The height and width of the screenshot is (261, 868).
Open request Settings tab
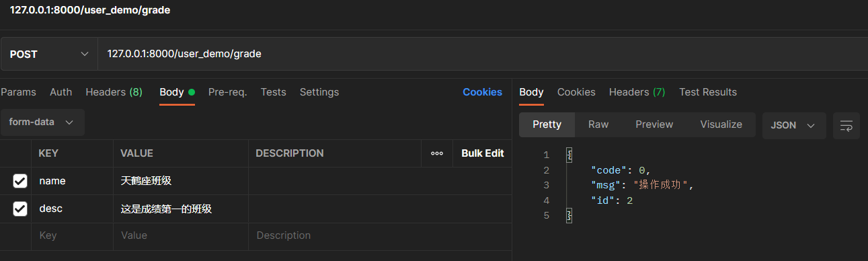point(319,92)
